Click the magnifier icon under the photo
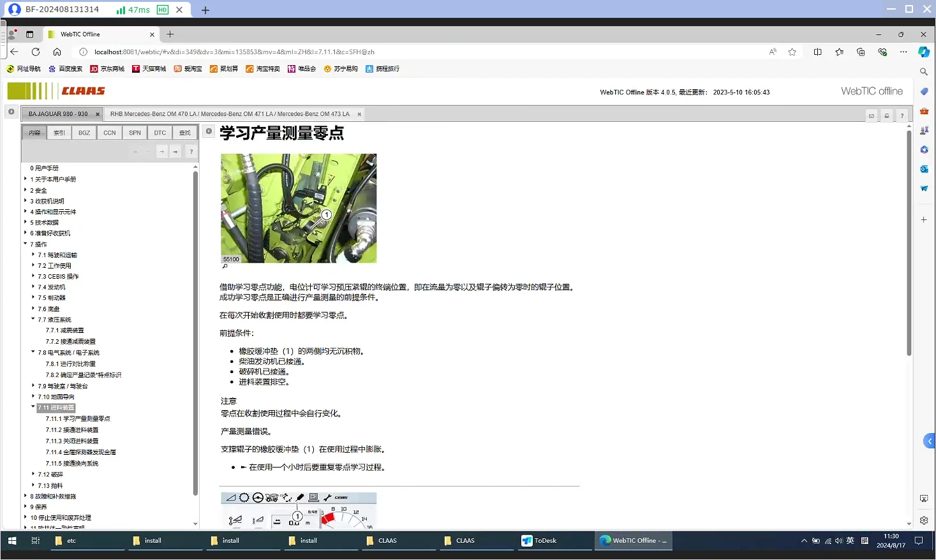Screen dimensions: 936x560 [225, 267]
